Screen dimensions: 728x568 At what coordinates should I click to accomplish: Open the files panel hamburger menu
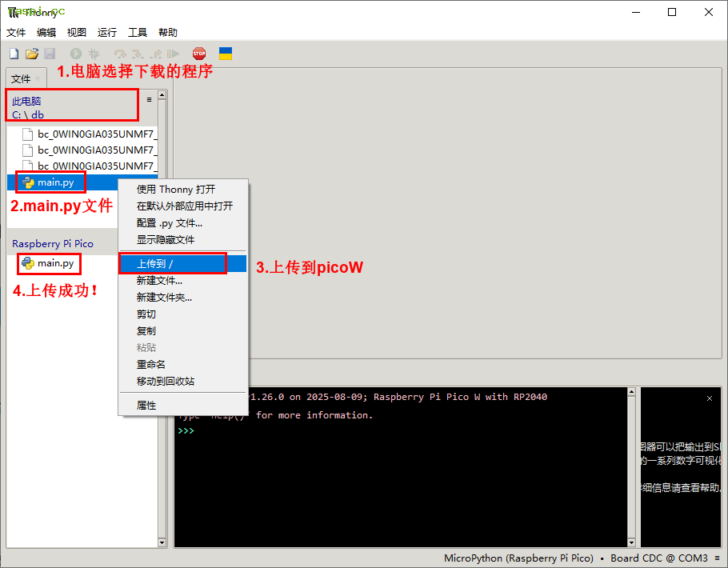coord(149,100)
